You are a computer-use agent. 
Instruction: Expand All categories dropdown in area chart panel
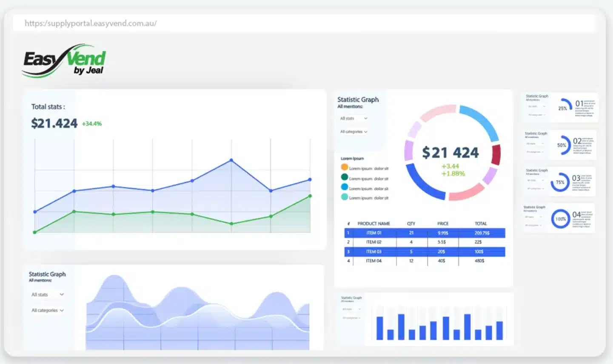[48, 310]
